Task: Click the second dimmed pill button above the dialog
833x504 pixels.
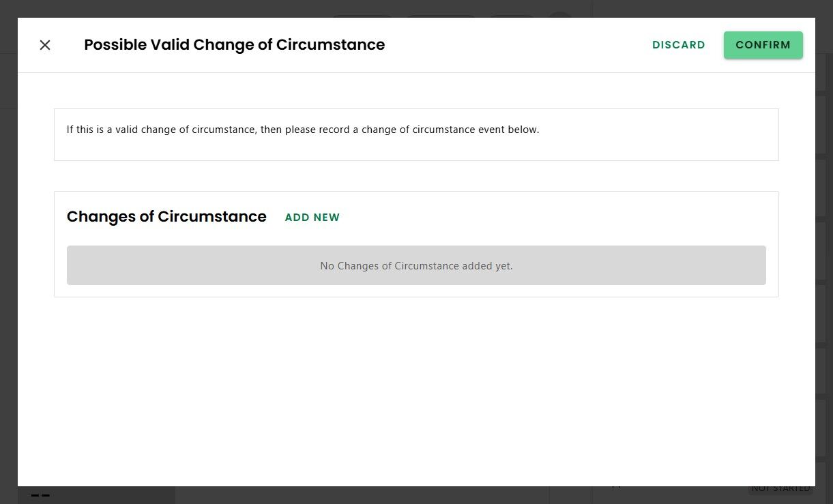Action: 441,14
